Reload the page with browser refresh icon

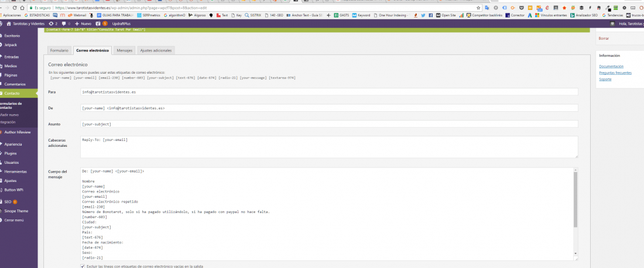(15, 8)
